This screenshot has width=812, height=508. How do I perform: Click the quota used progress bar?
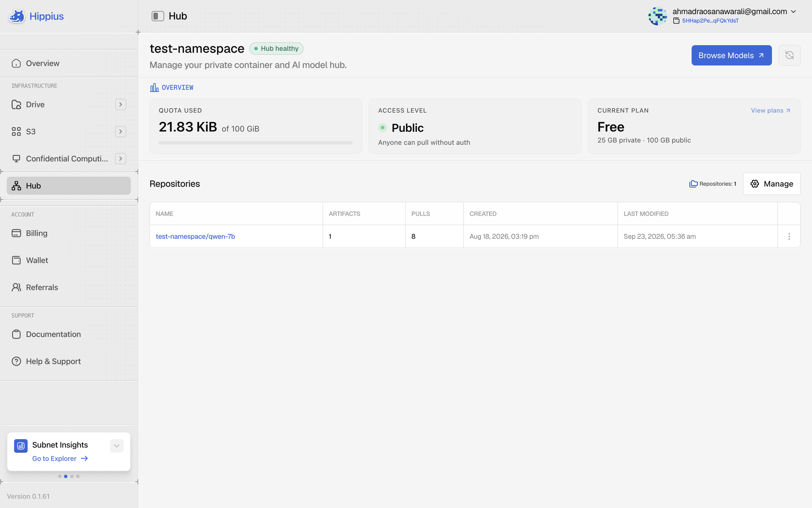click(x=256, y=143)
